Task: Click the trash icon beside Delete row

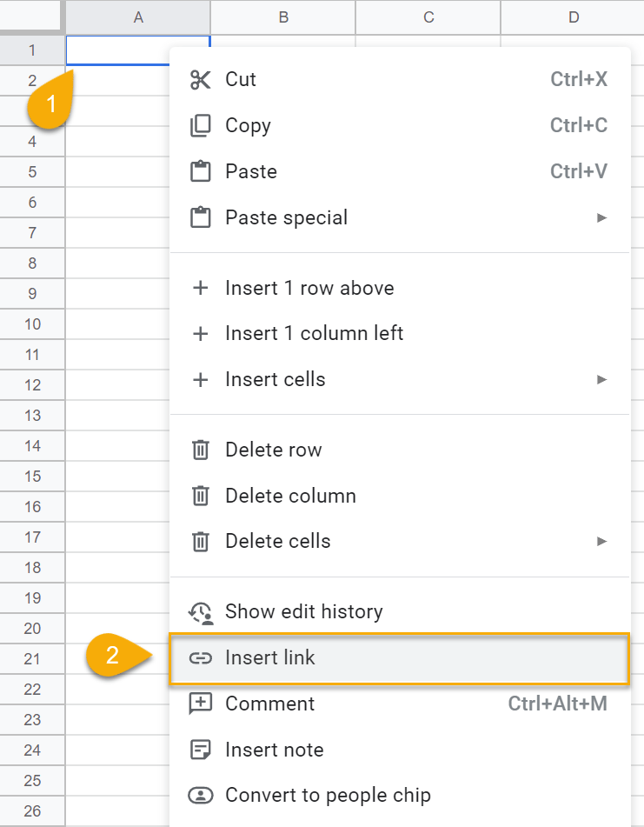Action: click(x=201, y=450)
